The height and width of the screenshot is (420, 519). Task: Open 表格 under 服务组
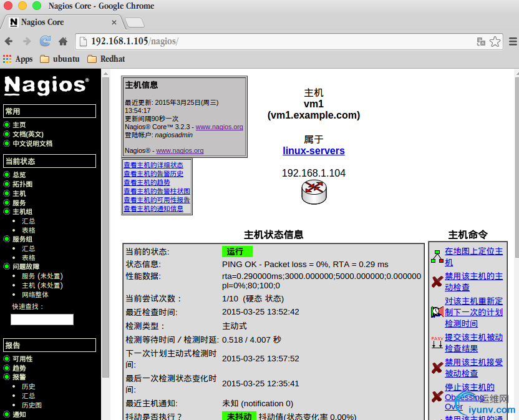point(28,258)
